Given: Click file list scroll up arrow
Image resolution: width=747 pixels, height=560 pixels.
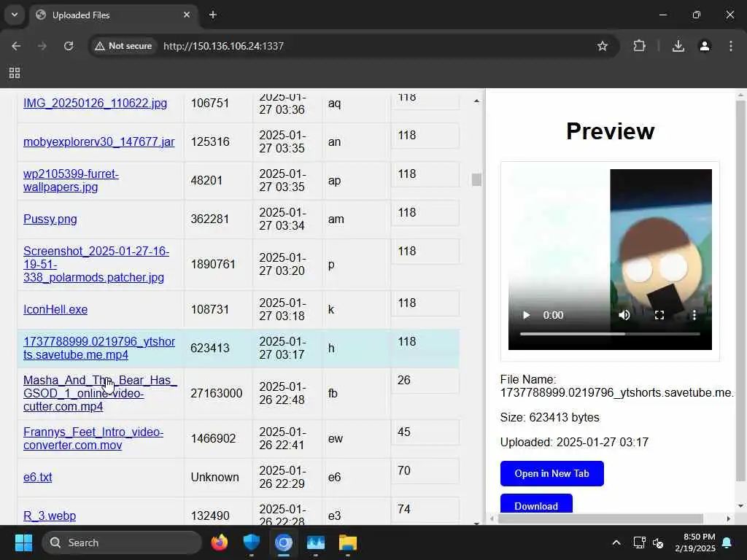Looking at the screenshot, I should click(476, 101).
